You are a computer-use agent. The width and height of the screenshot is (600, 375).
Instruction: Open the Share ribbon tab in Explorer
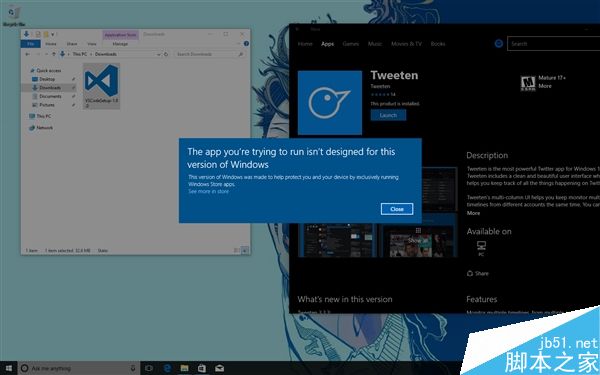pyautogui.click(x=72, y=44)
